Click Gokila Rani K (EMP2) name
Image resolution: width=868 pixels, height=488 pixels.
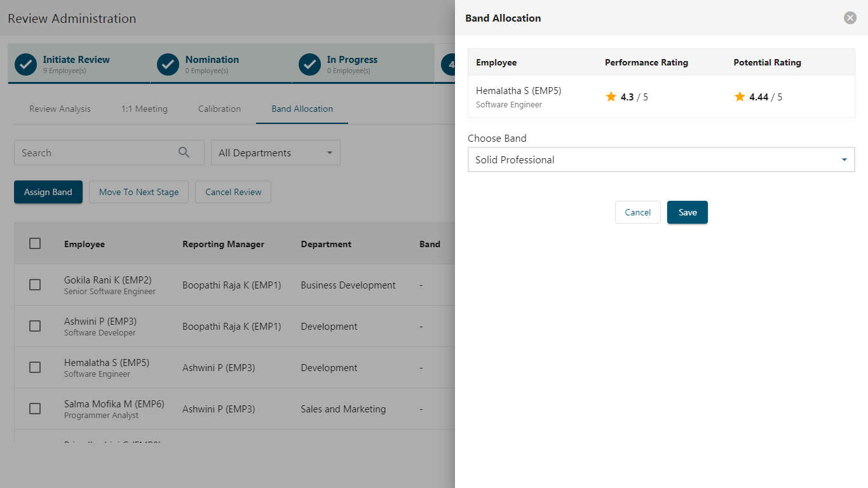click(108, 280)
